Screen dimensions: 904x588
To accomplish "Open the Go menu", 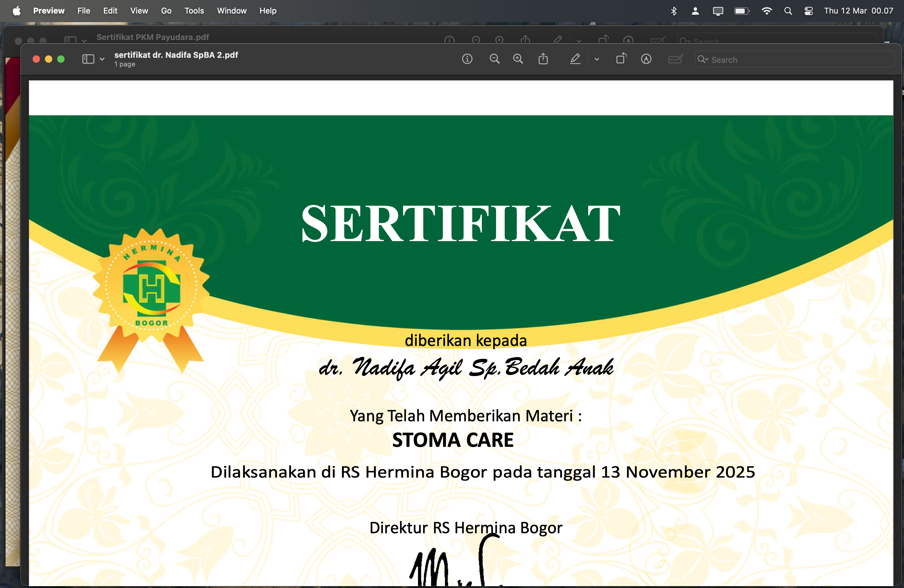I will pos(166,11).
